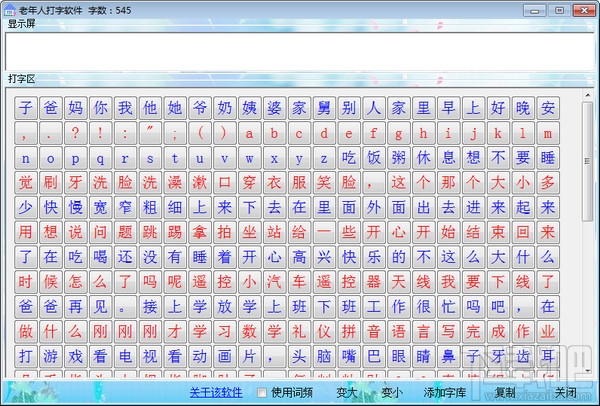Click the red 器 character key

tap(374, 282)
